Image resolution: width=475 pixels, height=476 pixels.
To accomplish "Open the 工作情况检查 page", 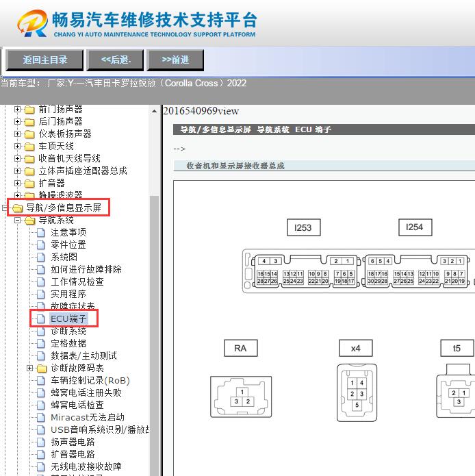I will (x=77, y=282).
